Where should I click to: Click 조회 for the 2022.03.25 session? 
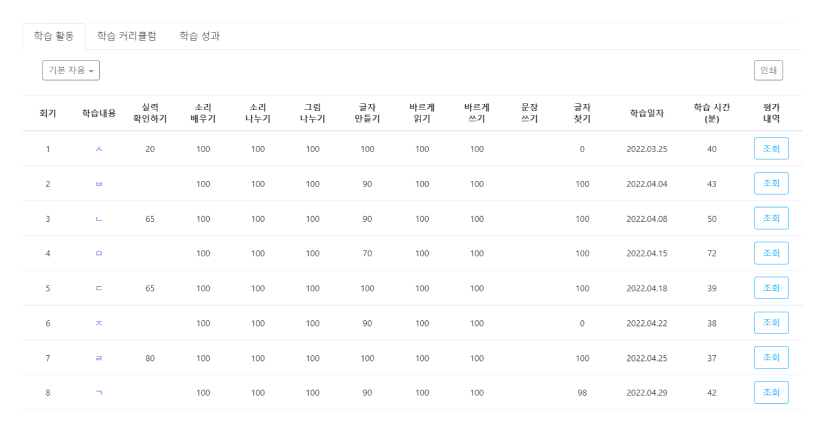[771, 149]
